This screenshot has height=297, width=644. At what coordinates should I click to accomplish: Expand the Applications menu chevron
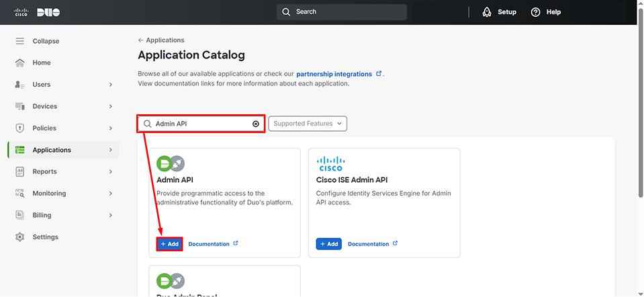111,150
